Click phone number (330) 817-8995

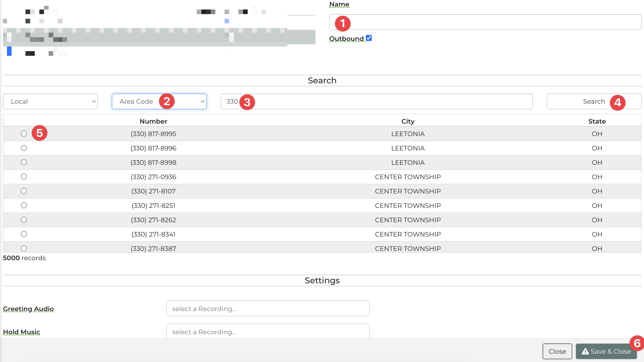[x=153, y=134]
